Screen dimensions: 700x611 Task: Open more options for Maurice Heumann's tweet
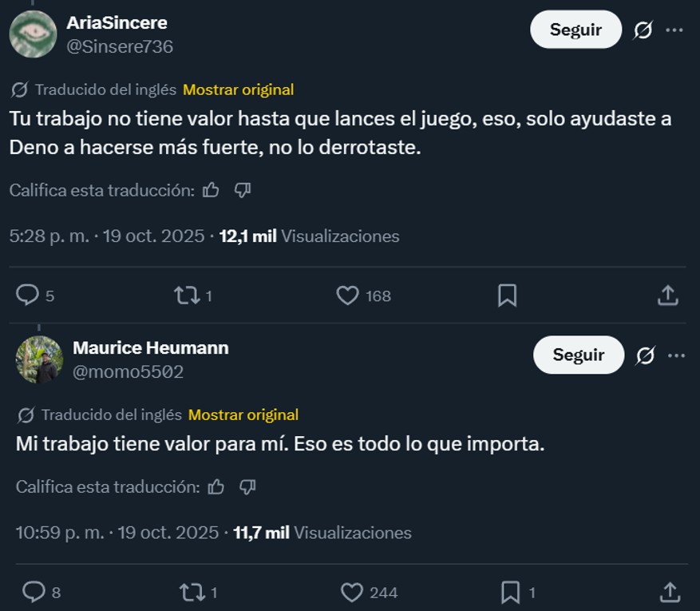coord(676,355)
